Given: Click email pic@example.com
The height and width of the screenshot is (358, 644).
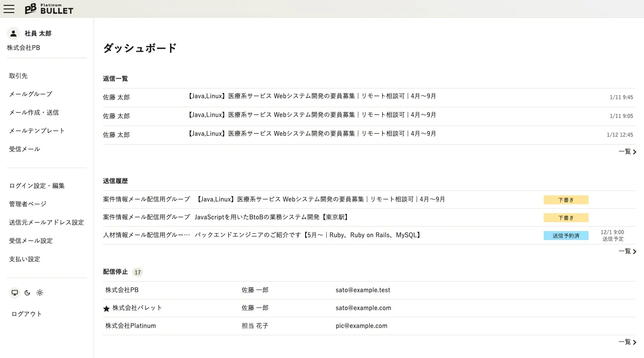Looking at the screenshot, I should [x=362, y=326].
